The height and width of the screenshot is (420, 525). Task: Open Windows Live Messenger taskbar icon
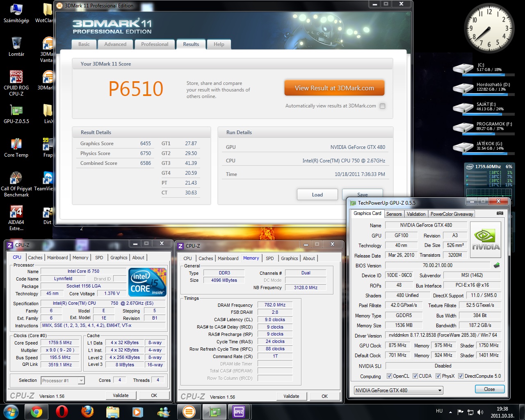point(163,411)
